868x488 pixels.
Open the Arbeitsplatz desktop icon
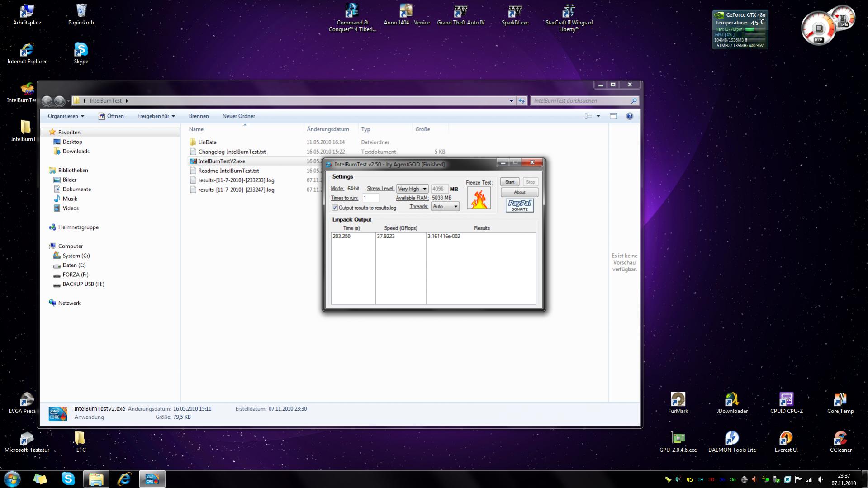27,14
